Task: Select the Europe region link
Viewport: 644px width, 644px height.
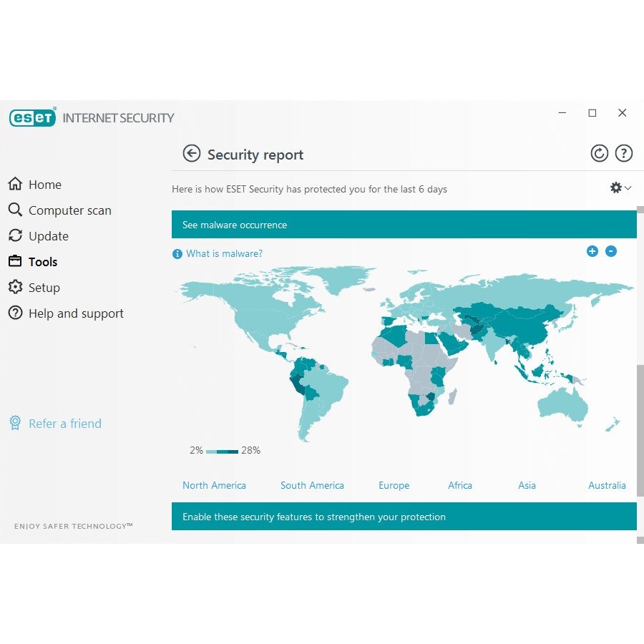Action: coord(394,486)
